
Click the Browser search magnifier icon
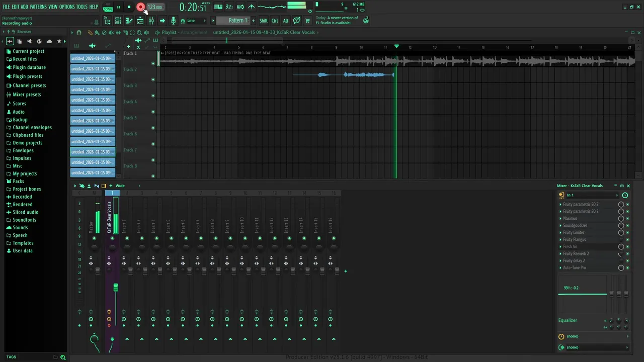pyautogui.click(x=63, y=357)
